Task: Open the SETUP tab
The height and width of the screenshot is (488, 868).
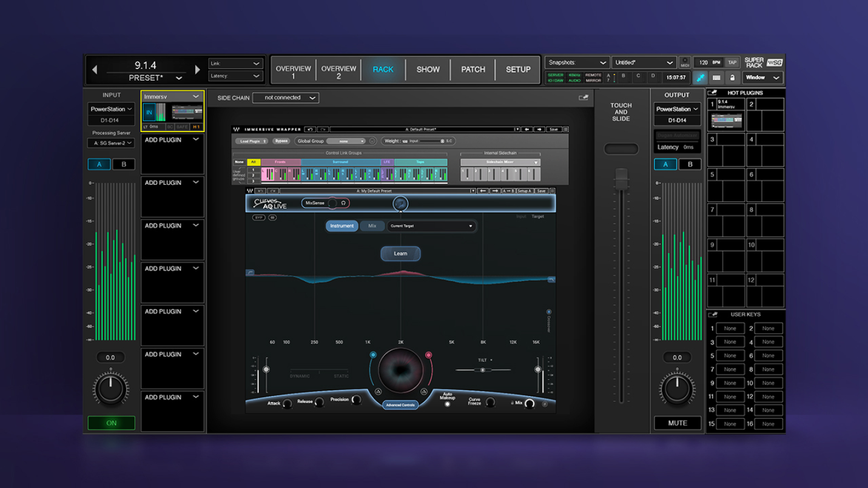Action: pos(518,69)
